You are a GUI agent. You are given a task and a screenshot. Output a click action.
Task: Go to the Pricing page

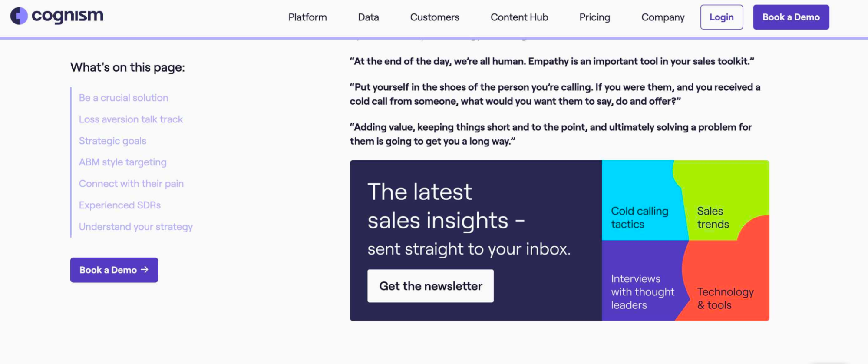pyautogui.click(x=594, y=17)
